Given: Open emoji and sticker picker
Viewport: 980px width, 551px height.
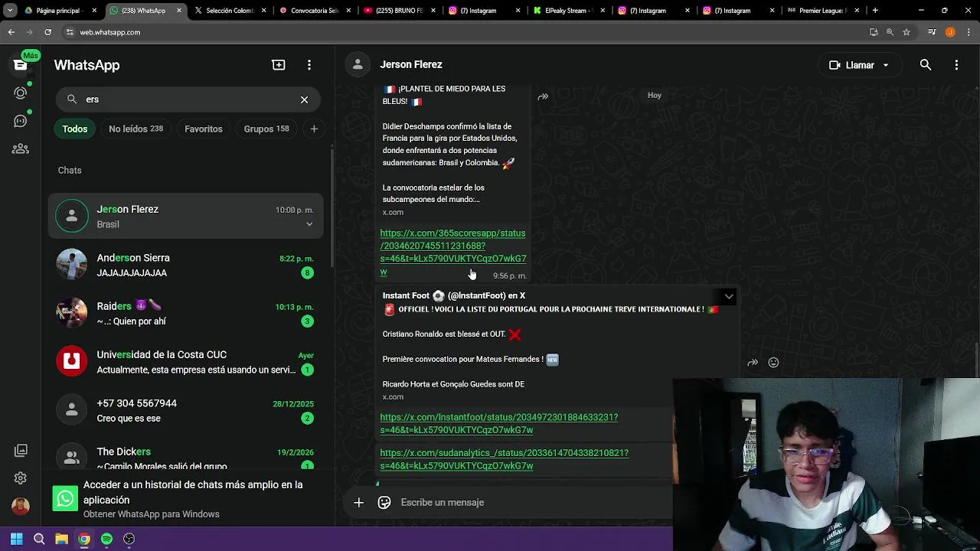Looking at the screenshot, I should pos(384,502).
